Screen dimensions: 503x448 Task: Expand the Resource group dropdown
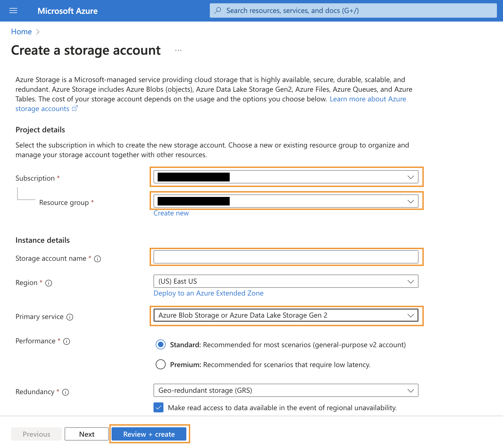[286, 201]
